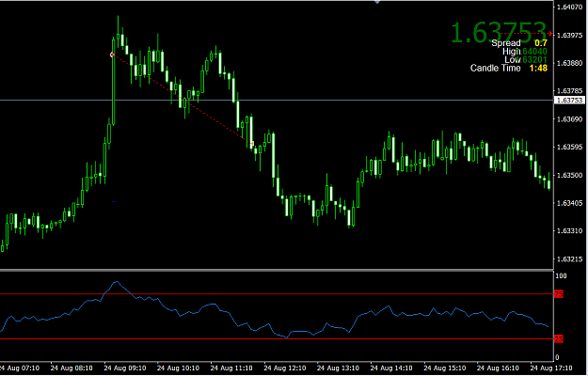
Task: Click the 24 Aug 16:10 time label
Action: (498, 368)
